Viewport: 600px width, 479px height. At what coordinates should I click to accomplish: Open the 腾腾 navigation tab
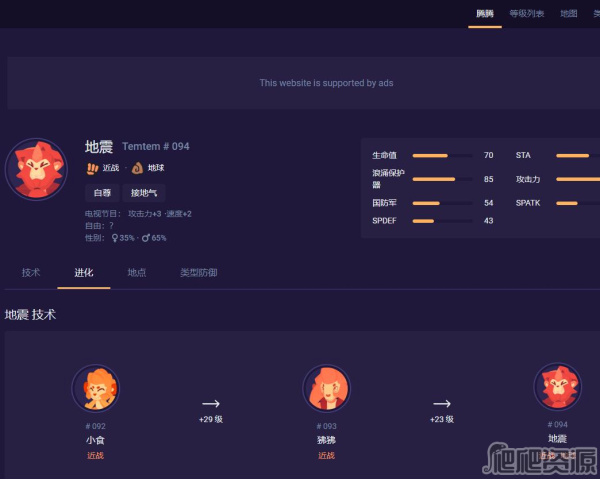point(484,14)
